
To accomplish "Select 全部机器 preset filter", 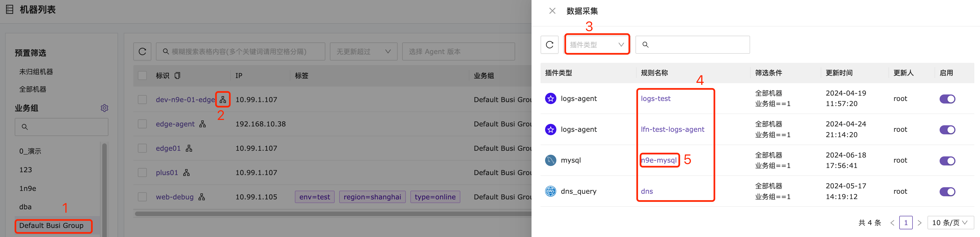I will 33,89.
